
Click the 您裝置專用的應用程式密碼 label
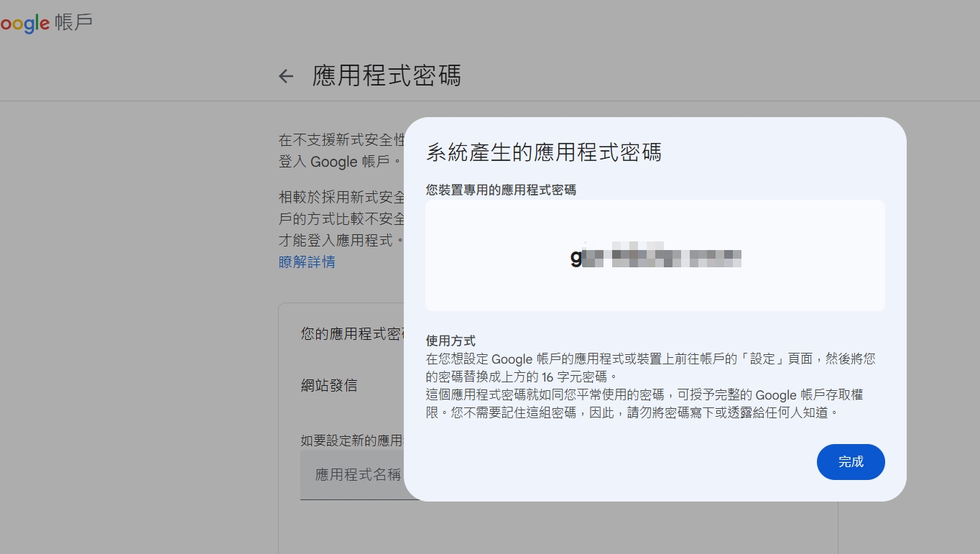(x=501, y=190)
